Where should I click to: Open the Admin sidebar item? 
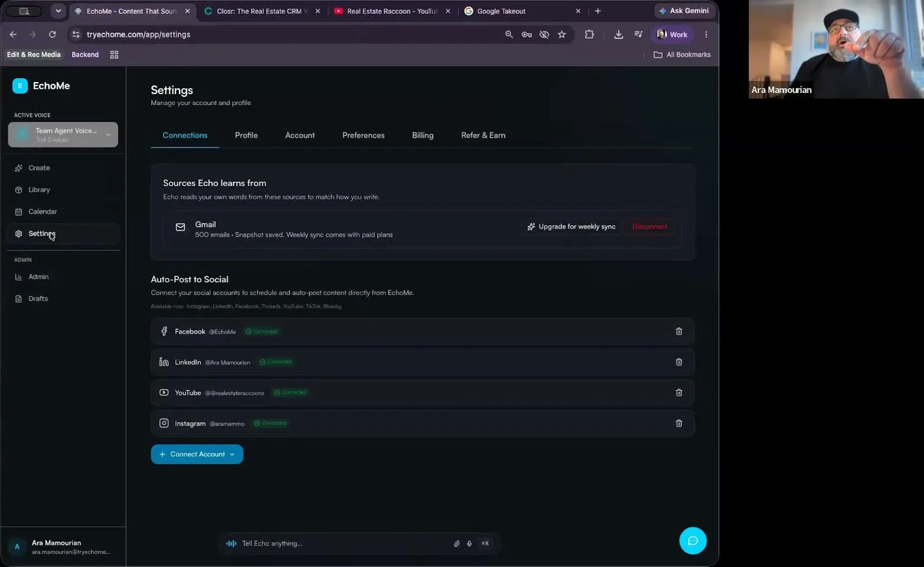[x=63, y=277]
